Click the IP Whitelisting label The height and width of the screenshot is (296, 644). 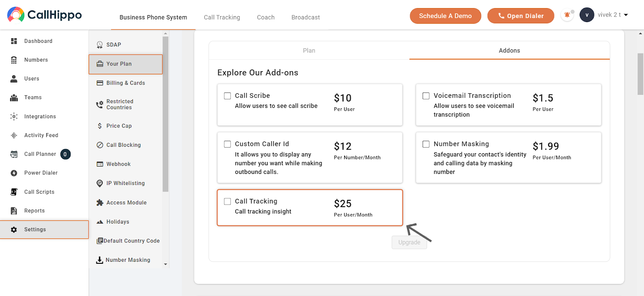[x=126, y=183]
